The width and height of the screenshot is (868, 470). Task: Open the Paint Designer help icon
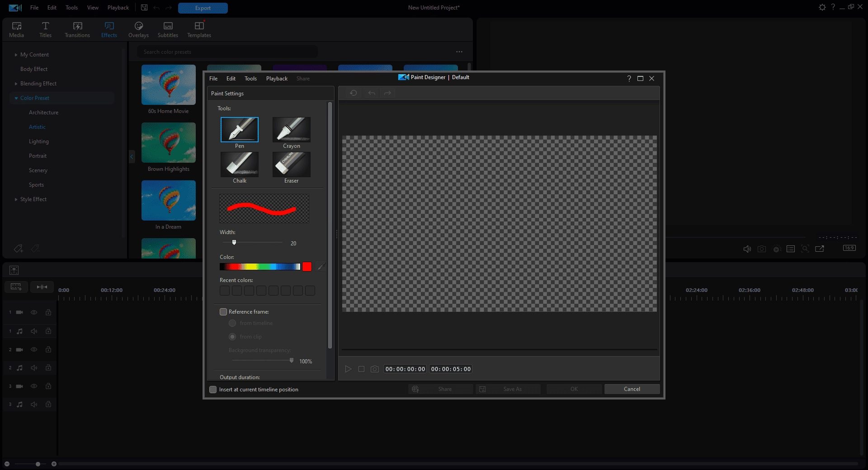click(x=629, y=79)
